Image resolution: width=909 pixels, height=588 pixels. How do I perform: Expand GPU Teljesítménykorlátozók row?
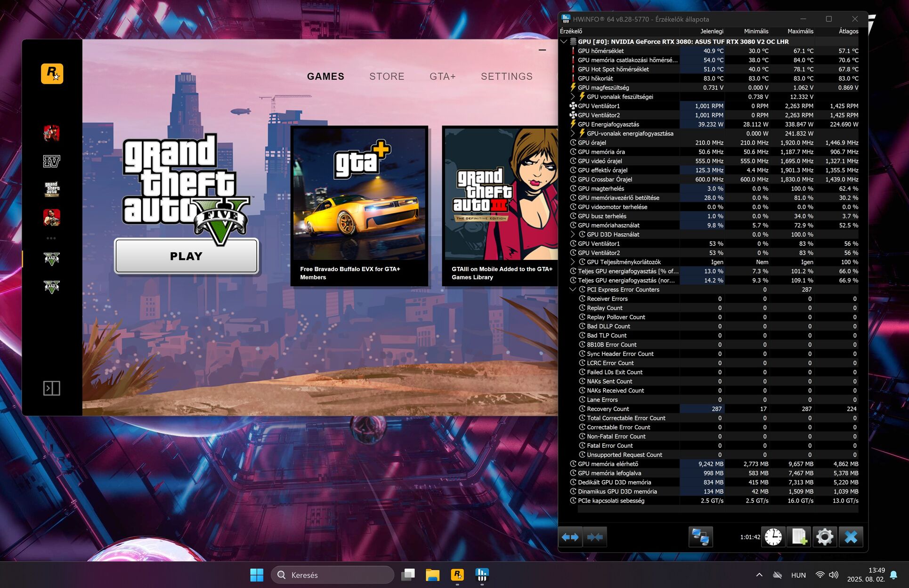573,262
